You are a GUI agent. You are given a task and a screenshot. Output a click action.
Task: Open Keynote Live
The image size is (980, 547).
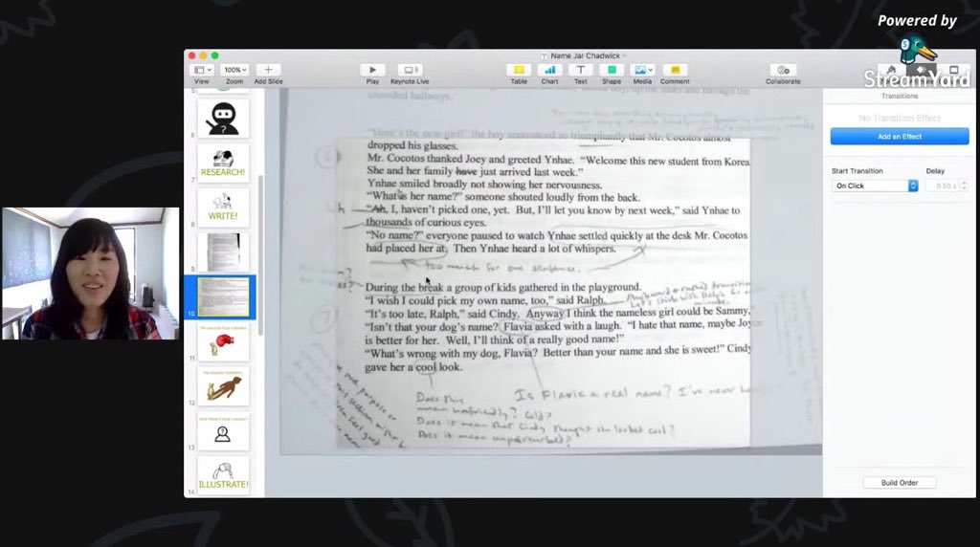[410, 70]
